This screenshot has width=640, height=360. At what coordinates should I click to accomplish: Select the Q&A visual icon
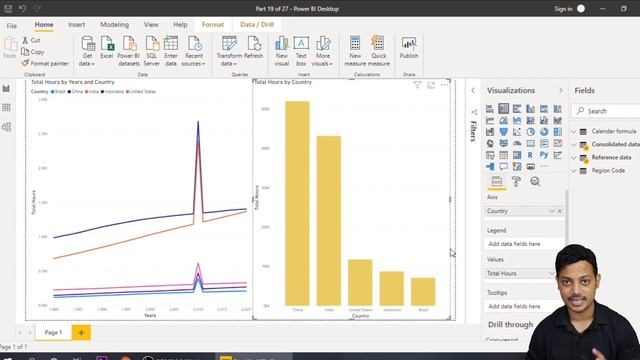pos(504,167)
